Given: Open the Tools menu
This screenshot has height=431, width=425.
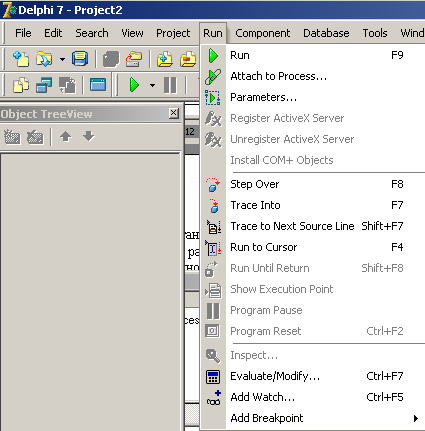Looking at the screenshot, I should pyautogui.click(x=375, y=33).
